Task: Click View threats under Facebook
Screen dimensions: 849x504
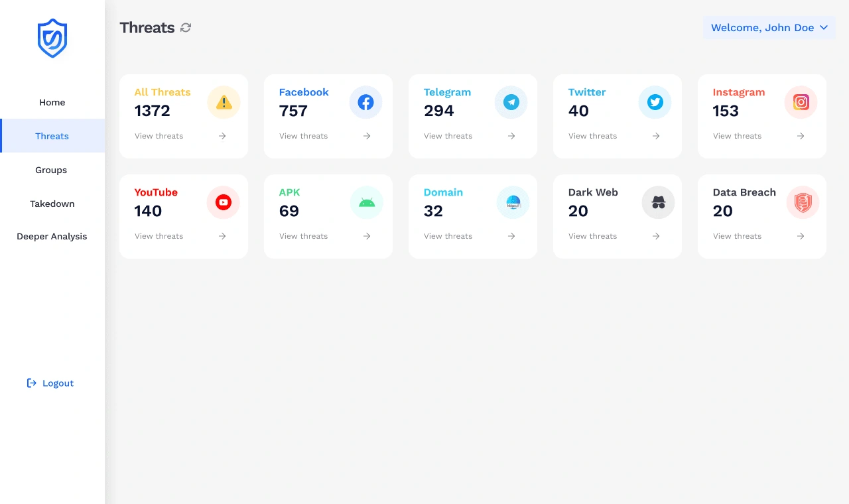Action: (304, 136)
